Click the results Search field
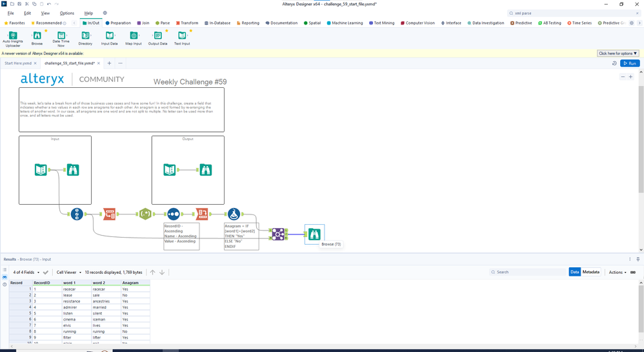 [528, 272]
